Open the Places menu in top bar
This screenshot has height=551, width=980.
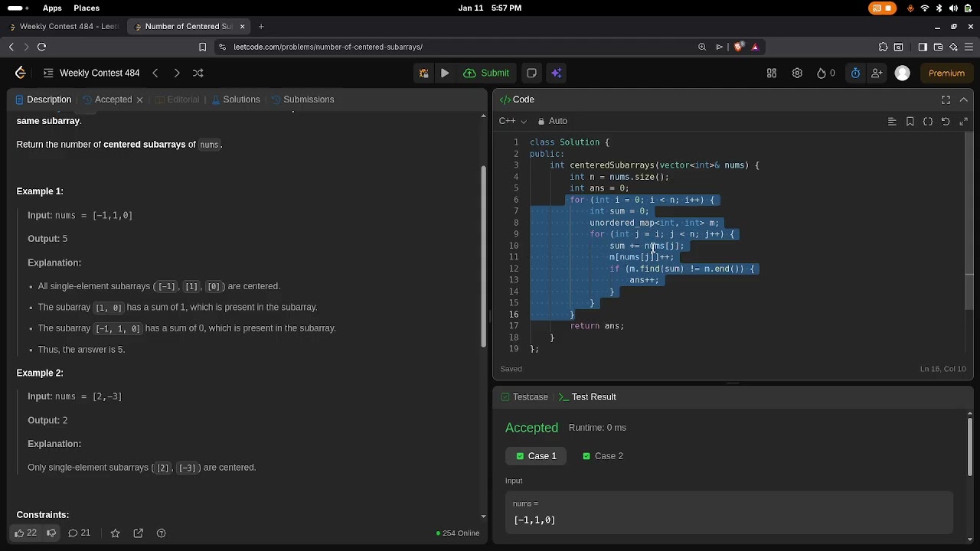[x=87, y=8]
